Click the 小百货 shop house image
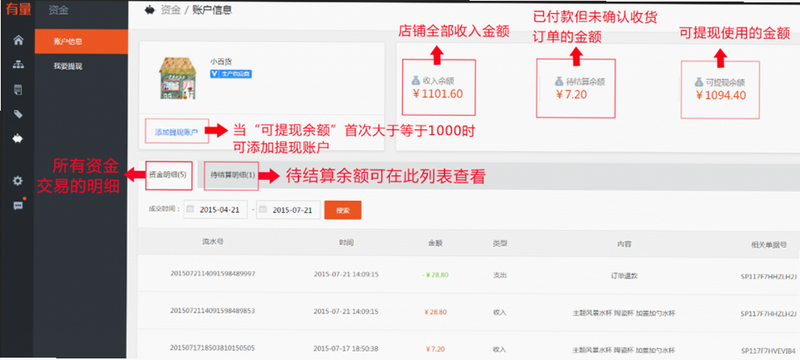Viewport: 800px width, 360px height. click(x=178, y=78)
